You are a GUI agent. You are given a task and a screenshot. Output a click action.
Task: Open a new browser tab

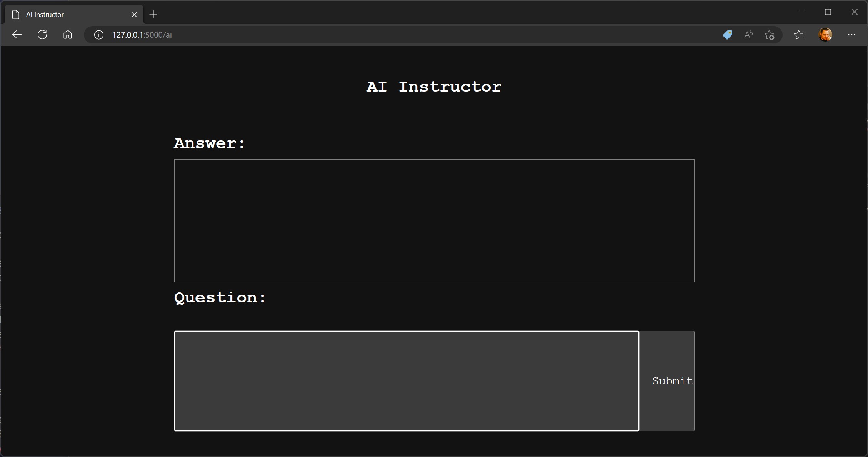click(x=153, y=14)
